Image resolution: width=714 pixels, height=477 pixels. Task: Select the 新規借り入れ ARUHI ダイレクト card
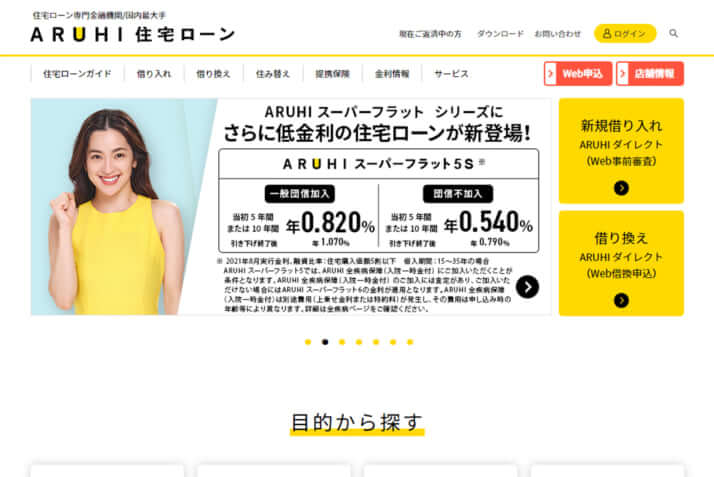pyautogui.click(x=621, y=151)
